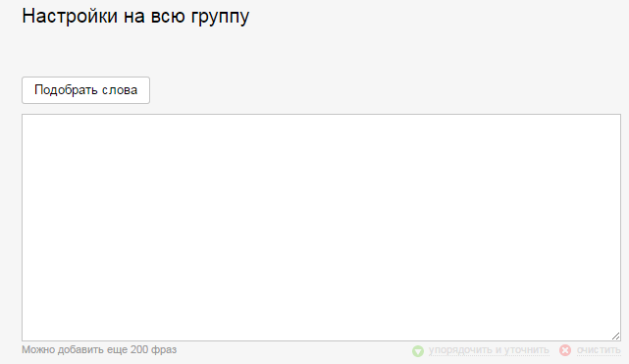The width and height of the screenshot is (629, 364).
Task: Click the word слова on the button
Action: [120, 90]
